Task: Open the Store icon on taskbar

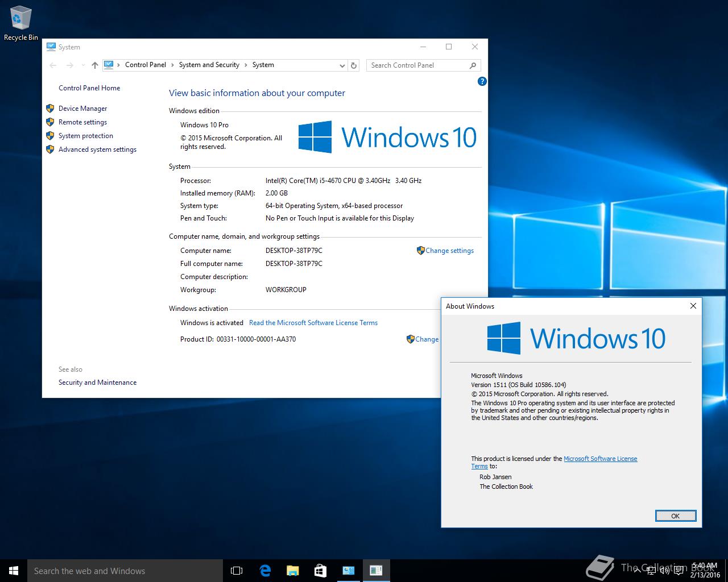Action: tap(320, 571)
